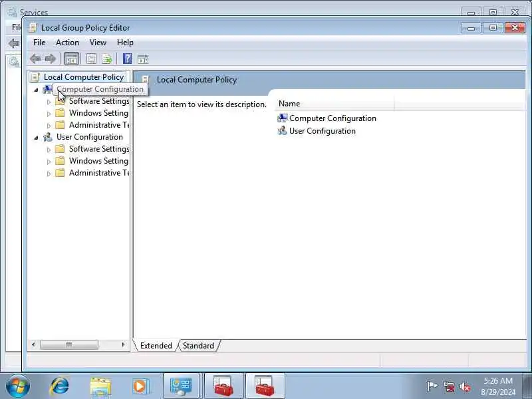Open the Help menu
Image resolution: width=532 pixels, height=399 pixels.
point(125,43)
